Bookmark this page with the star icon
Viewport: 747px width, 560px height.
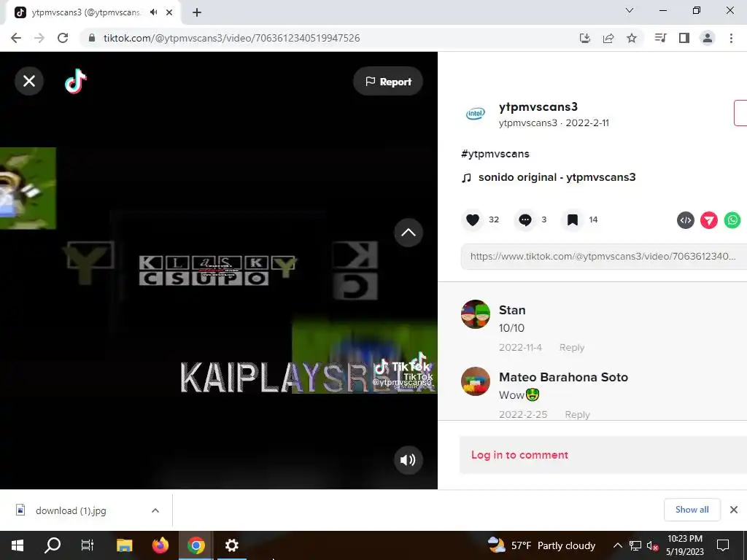click(632, 38)
